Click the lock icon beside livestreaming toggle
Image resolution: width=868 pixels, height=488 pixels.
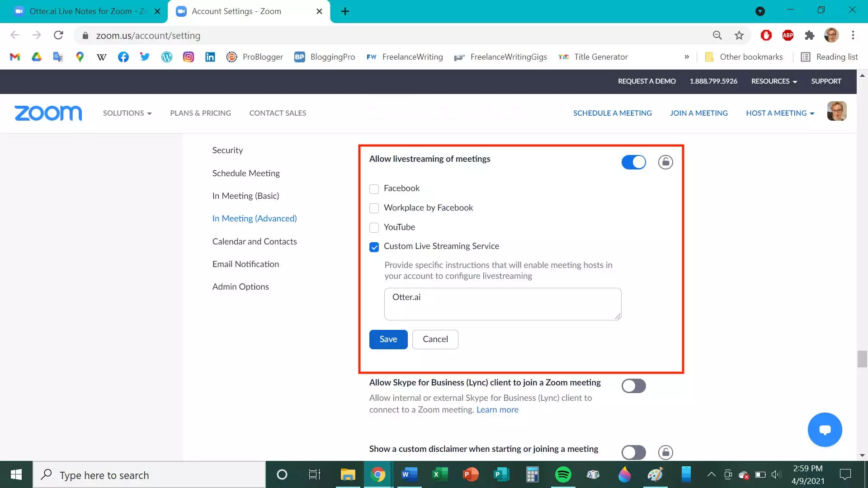coord(665,162)
